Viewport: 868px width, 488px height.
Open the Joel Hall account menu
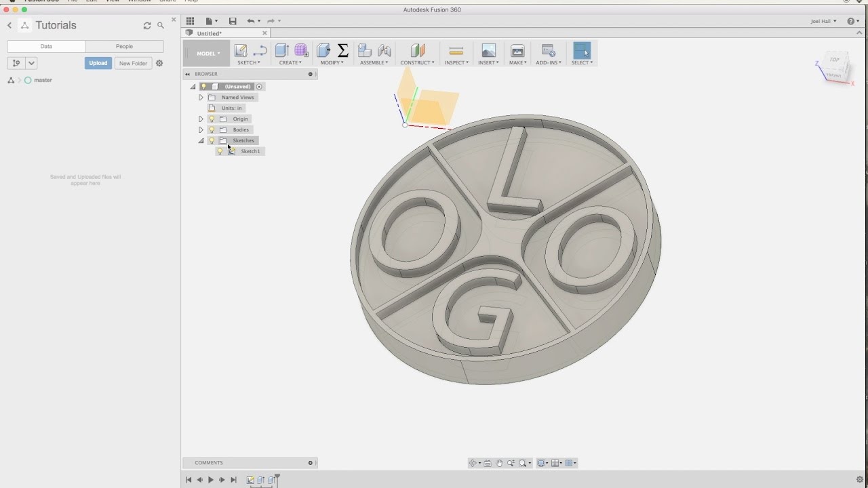[823, 21]
